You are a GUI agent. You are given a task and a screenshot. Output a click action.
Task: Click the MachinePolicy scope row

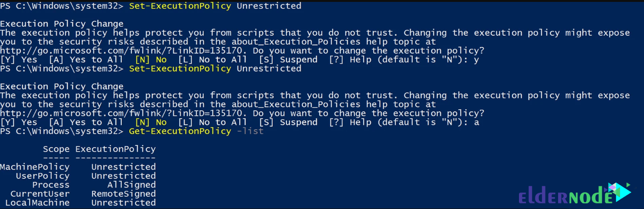78,167
